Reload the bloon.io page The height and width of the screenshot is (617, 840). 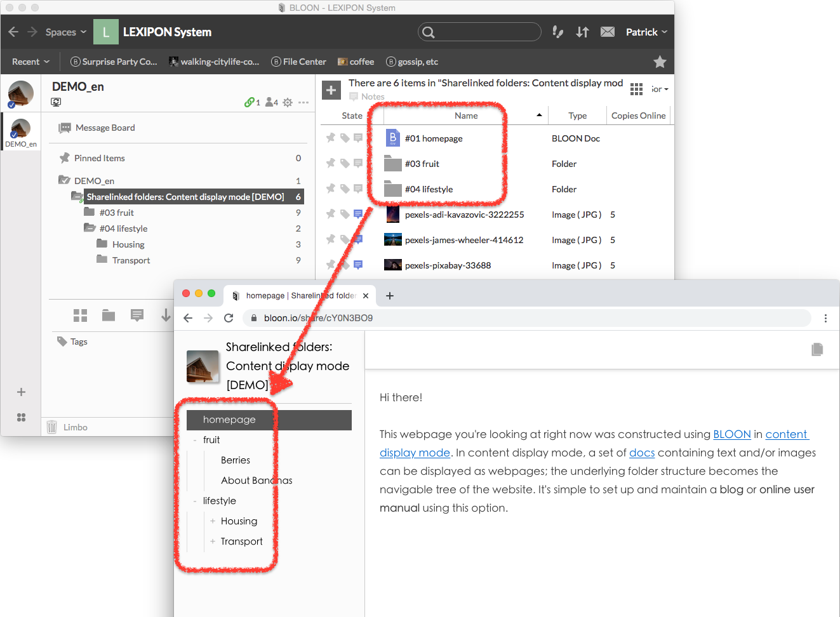[229, 318]
